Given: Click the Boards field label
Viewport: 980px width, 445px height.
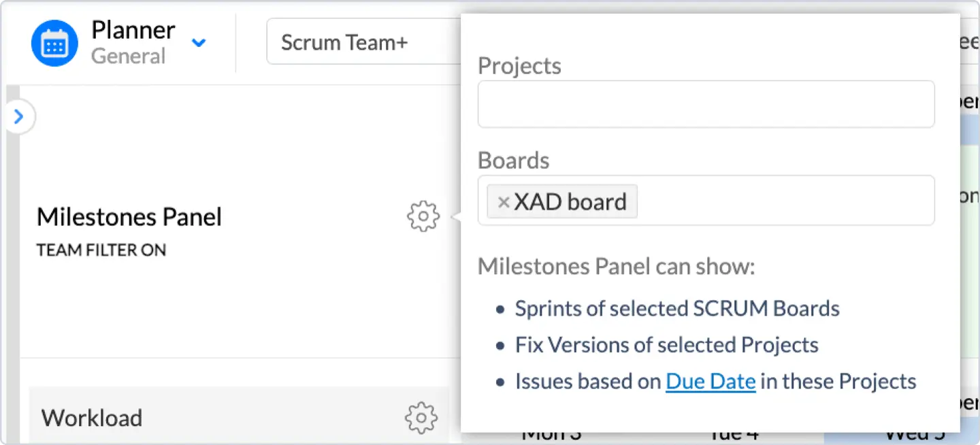Looking at the screenshot, I should [513, 161].
